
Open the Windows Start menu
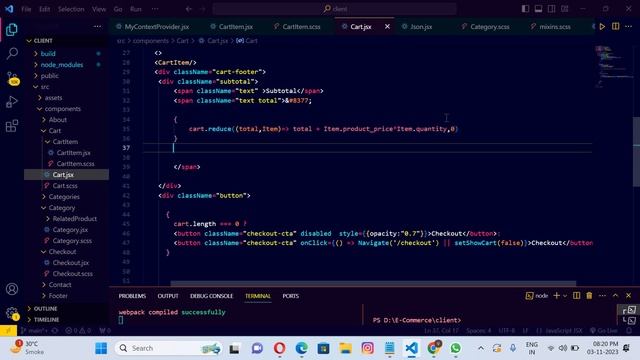tap(101, 348)
